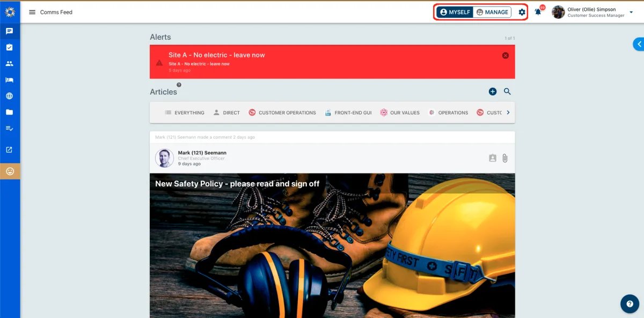Click Mark Seemann's avatar photo
644x318 pixels.
click(164, 158)
